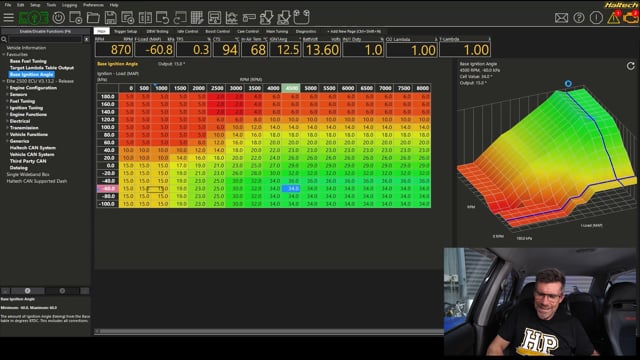
Task: Select Base Fuel Tuning in Favourites
Action: coord(28,61)
